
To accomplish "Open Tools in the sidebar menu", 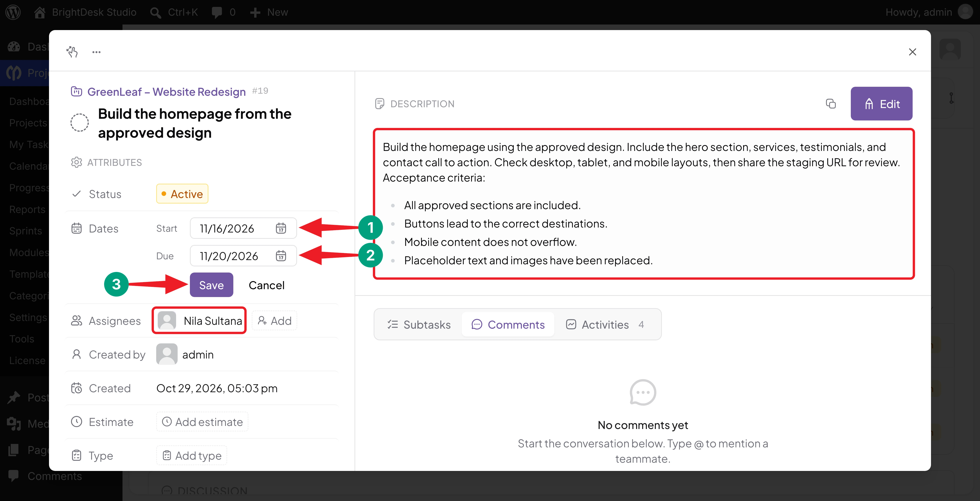I will click(x=22, y=339).
